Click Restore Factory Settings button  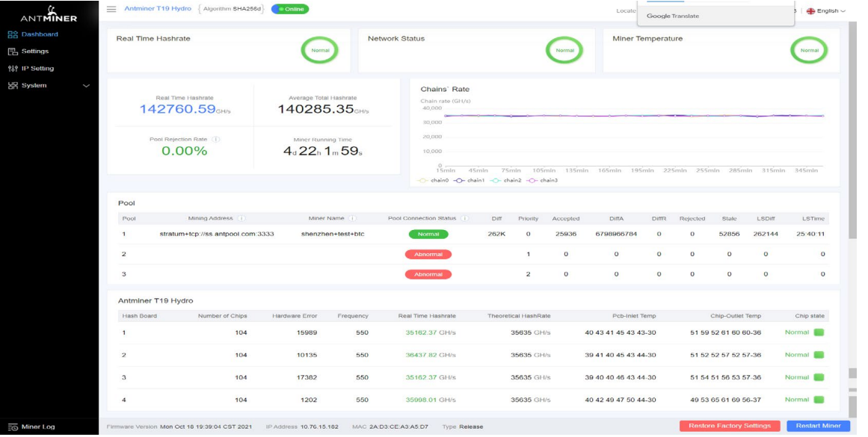(730, 426)
